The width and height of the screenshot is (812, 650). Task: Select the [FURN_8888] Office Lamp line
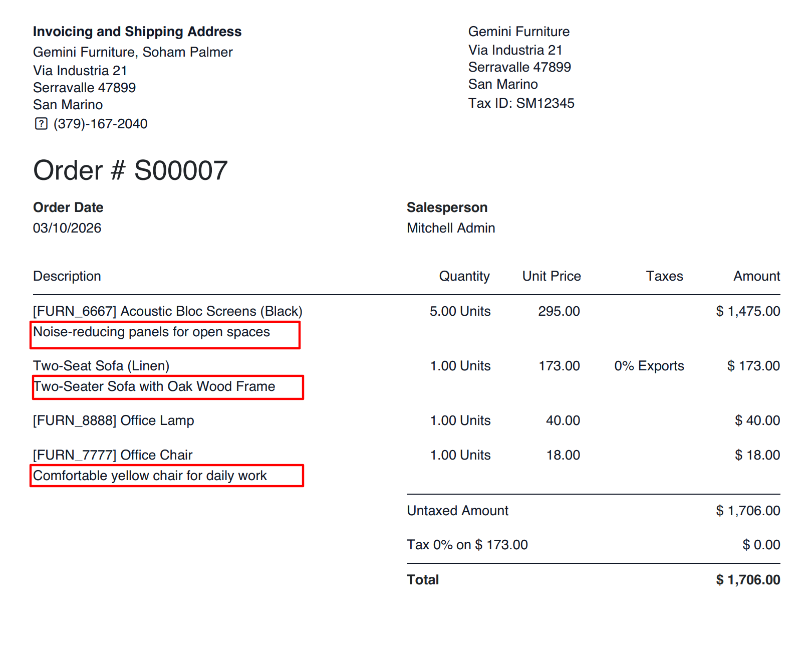[114, 420]
